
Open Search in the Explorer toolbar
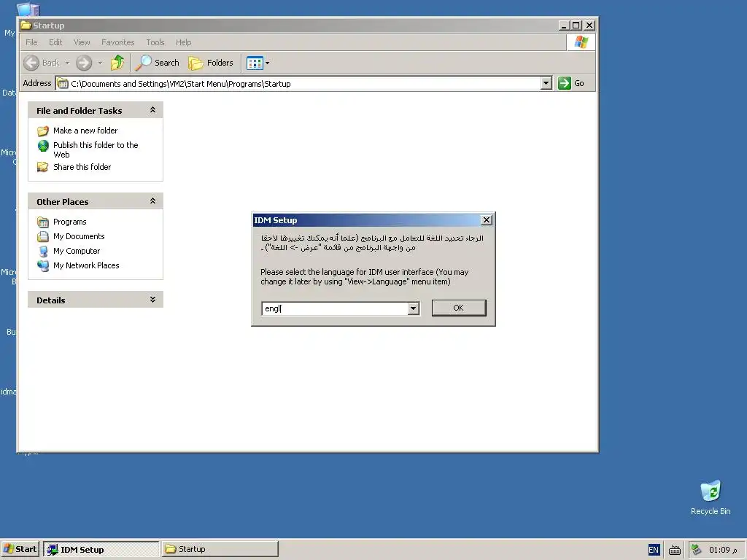158,63
